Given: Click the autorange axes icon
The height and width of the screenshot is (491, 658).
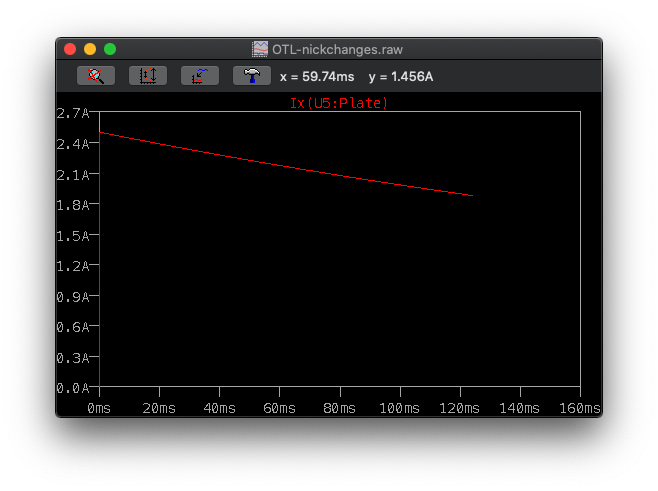Looking at the screenshot, I should tap(148, 76).
